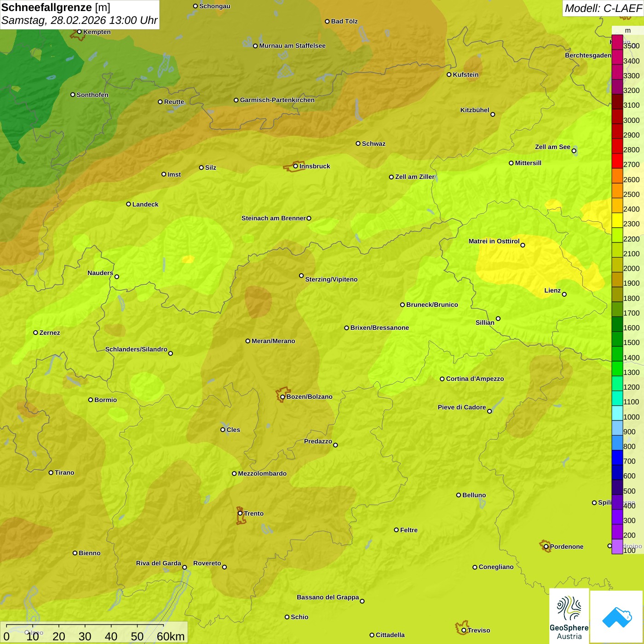644x644 pixels.
Task: Select the Innsbruck city marker circle
Action: click(x=295, y=166)
